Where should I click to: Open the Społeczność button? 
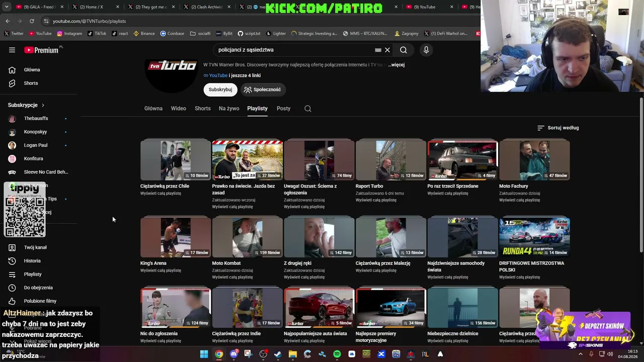coord(263,89)
